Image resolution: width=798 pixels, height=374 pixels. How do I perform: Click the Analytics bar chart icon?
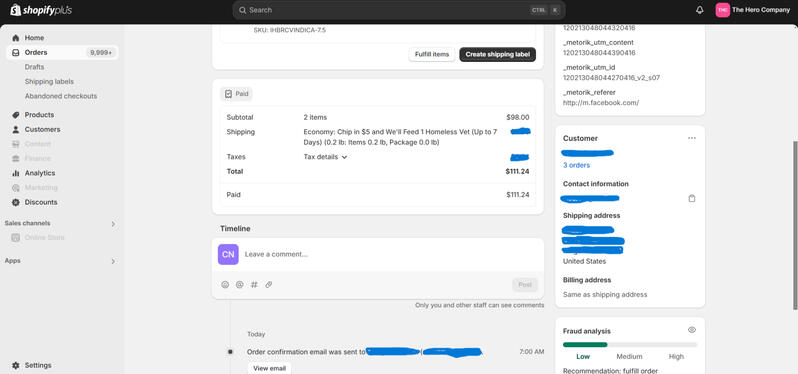16,174
